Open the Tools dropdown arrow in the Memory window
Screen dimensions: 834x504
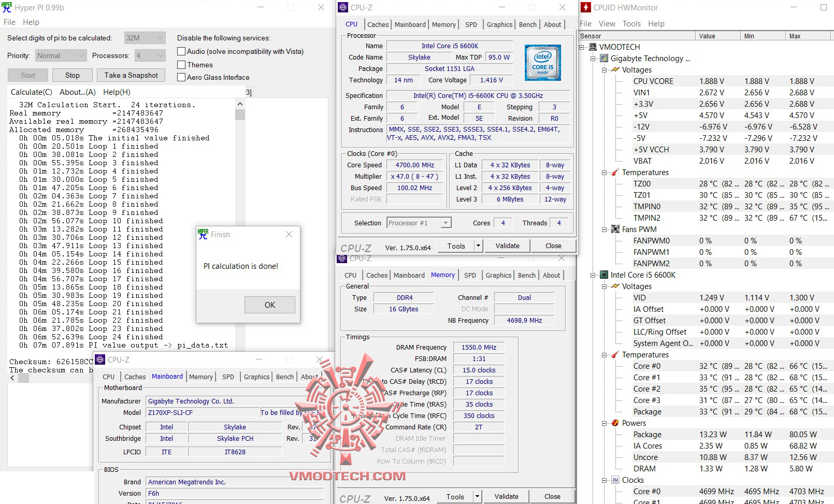pyautogui.click(x=478, y=496)
